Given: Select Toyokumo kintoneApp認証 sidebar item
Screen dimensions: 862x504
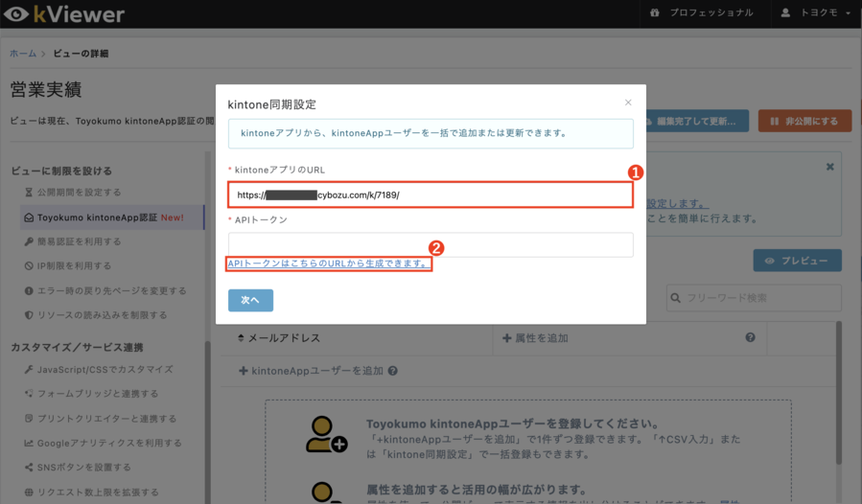Looking at the screenshot, I should (x=111, y=218).
